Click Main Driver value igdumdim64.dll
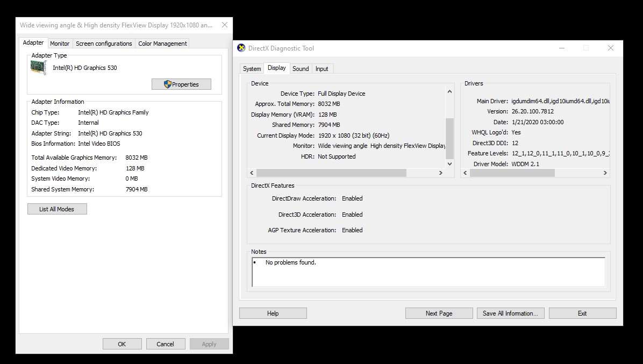This screenshot has width=643, height=364. point(560,101)
